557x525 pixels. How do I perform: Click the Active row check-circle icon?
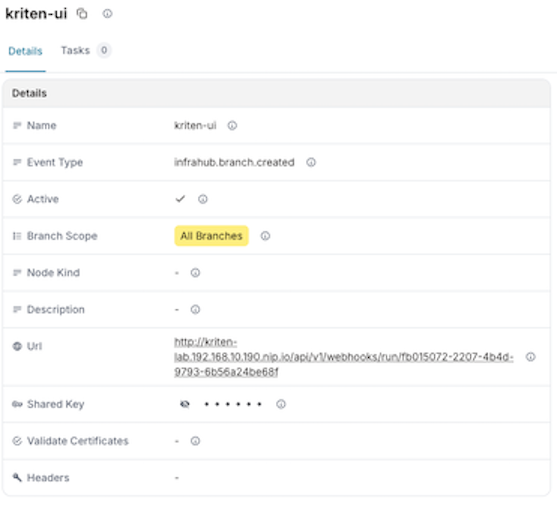[17, 199]
